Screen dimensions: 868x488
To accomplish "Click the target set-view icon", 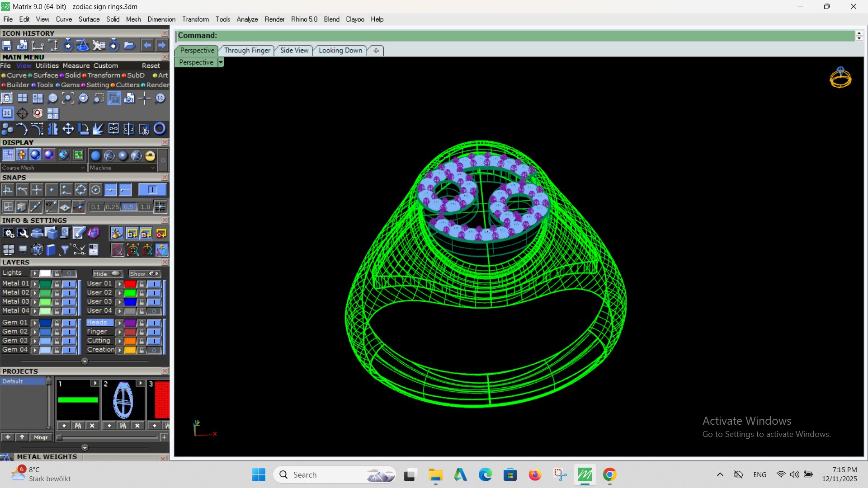I will tap(22, 113).
